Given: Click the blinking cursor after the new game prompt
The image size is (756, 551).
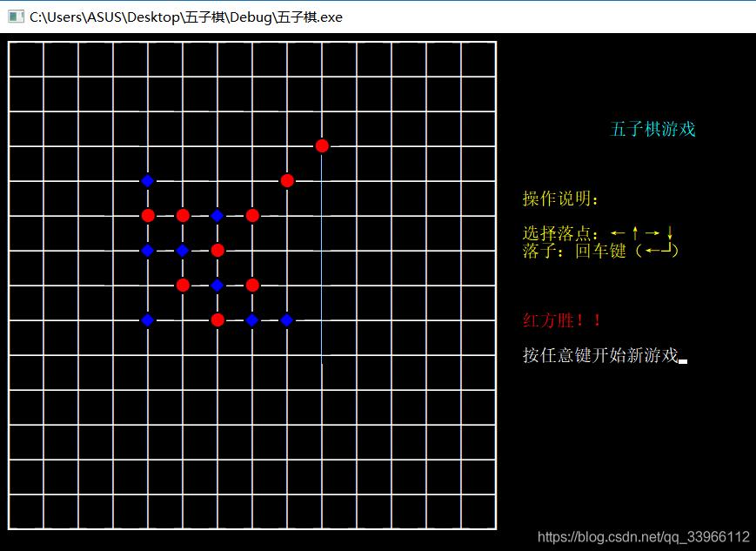Looking at the screenshot, I should coord(683,360).
